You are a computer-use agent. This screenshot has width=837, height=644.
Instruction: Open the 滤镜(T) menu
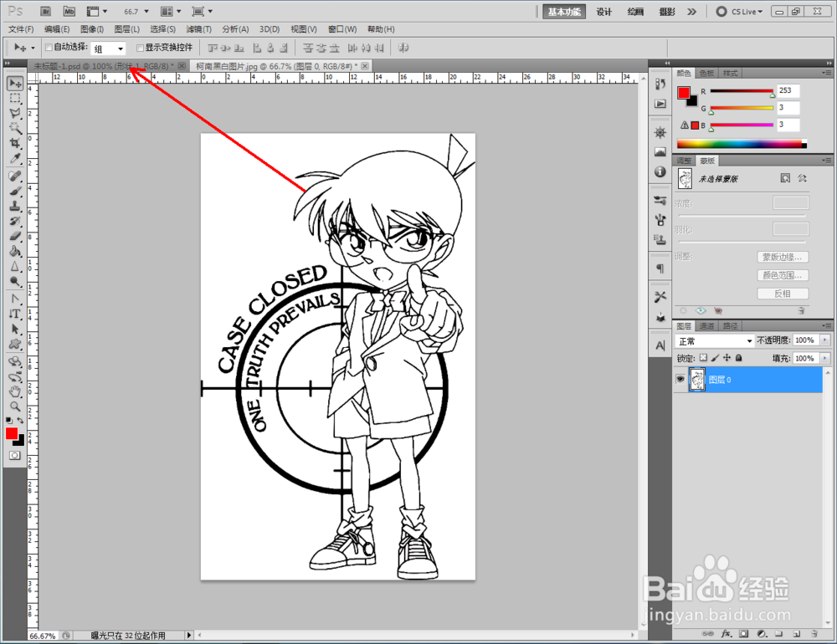198,29
